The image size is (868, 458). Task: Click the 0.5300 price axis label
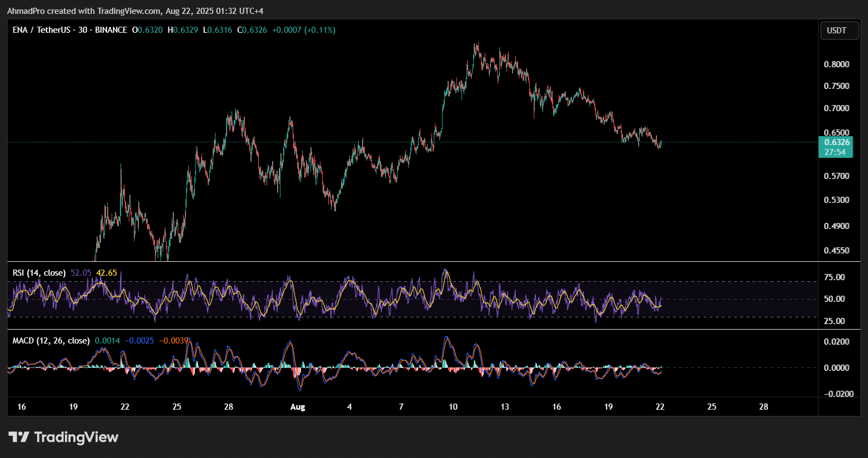coord(836,200)
